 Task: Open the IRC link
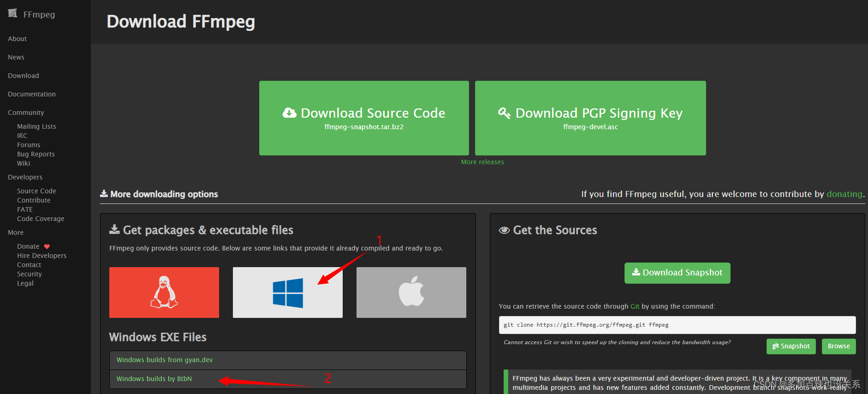click(x=22, y=136)
